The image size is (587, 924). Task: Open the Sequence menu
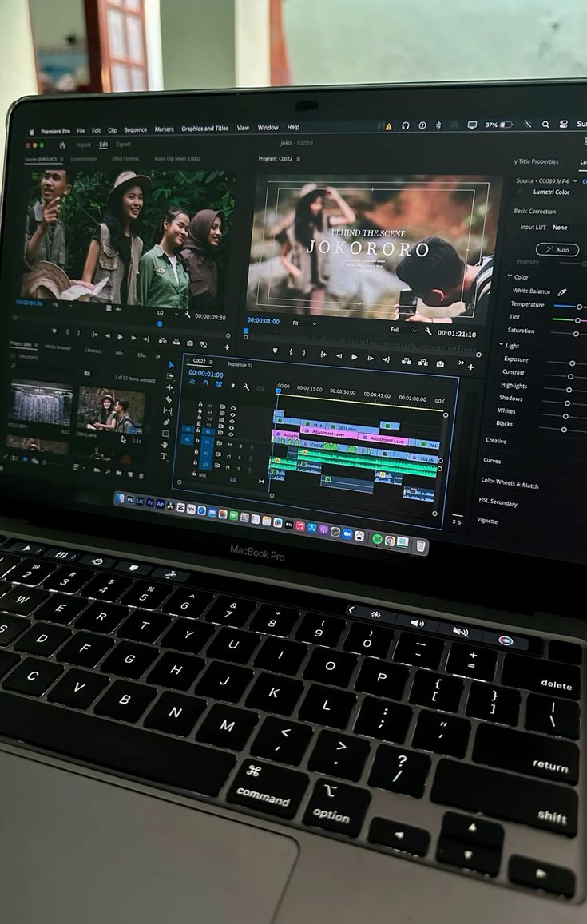pyautogui.click(x=135, y=129)
